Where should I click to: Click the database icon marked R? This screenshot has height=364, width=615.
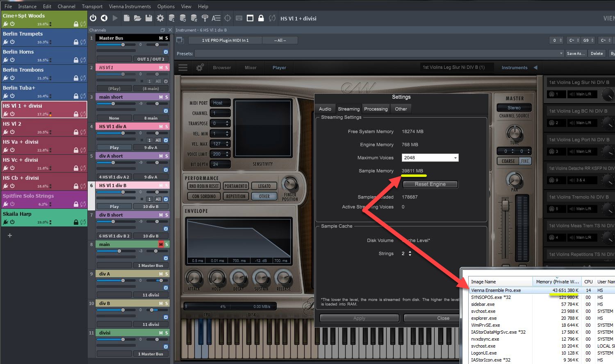(194, 18)
